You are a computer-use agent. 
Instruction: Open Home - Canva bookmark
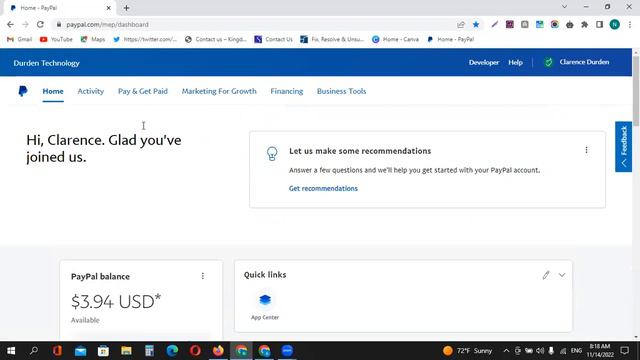395,39
